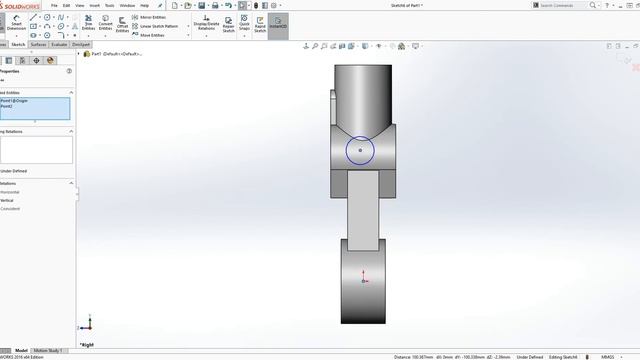
Task: Open the Help menu
Action: pos(144,6)
